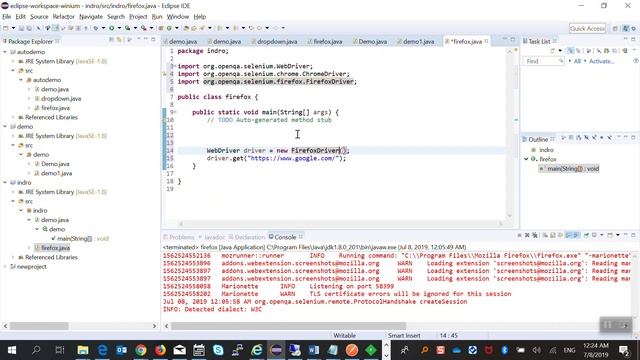This screenshot has height=360, width=640.
Task: Collapse the demo project node
Action: click(5, 127)
